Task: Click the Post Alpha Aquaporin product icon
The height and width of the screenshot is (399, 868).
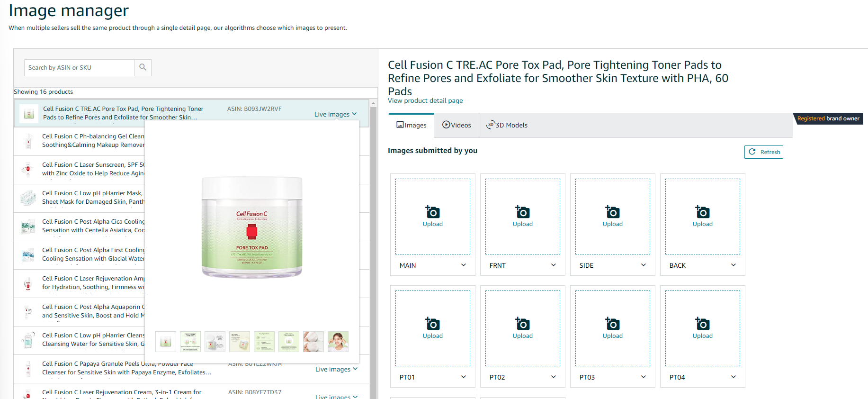Action: click(28, 312)
